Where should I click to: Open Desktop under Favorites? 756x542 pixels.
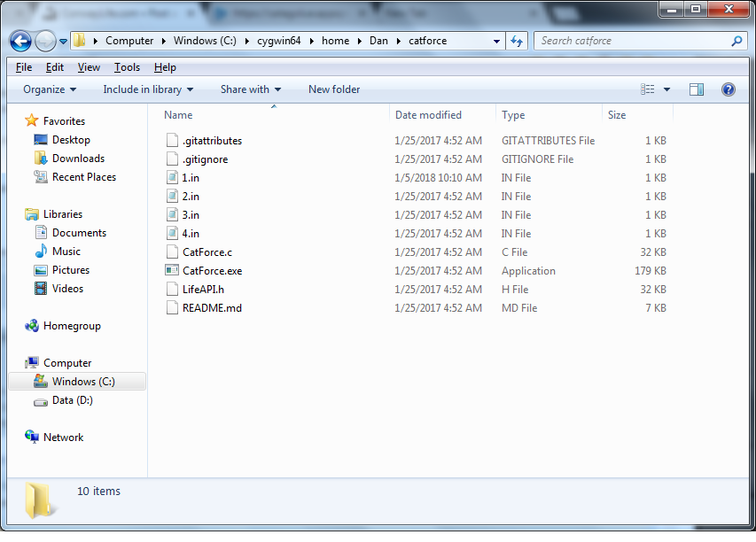pos(71,140)
